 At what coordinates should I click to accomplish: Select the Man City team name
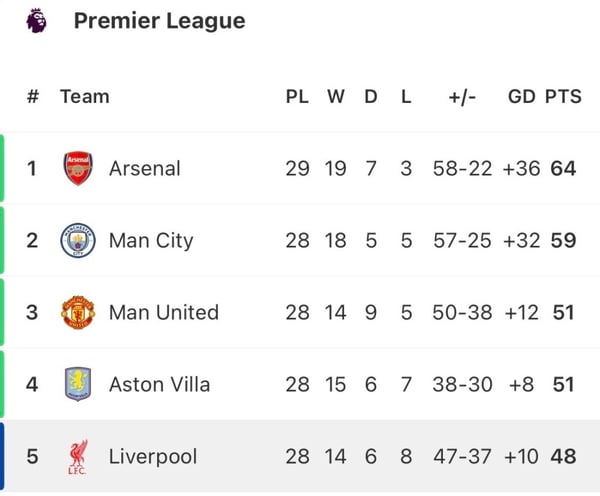[151, 240]
